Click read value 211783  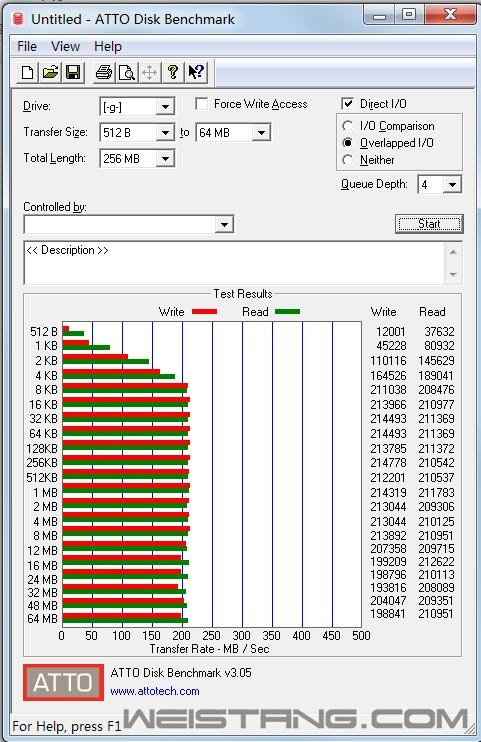coord(436,493)
